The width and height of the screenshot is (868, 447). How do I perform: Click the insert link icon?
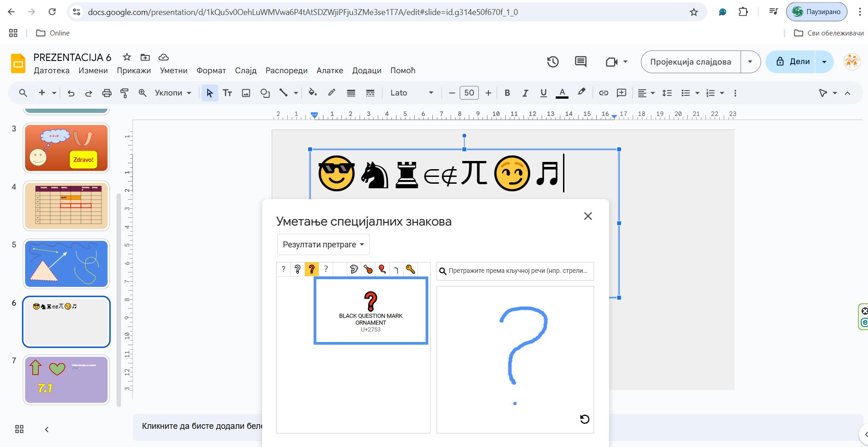click(603, 93)
